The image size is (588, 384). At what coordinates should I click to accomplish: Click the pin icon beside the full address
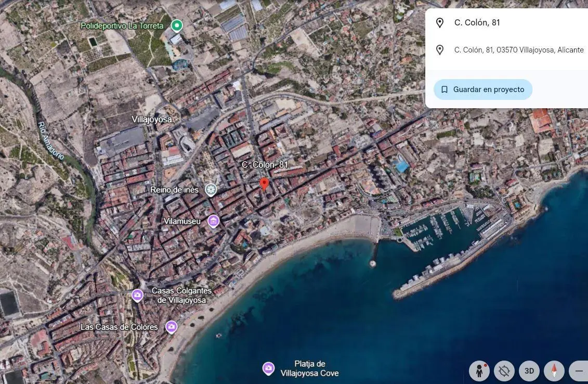440,50
